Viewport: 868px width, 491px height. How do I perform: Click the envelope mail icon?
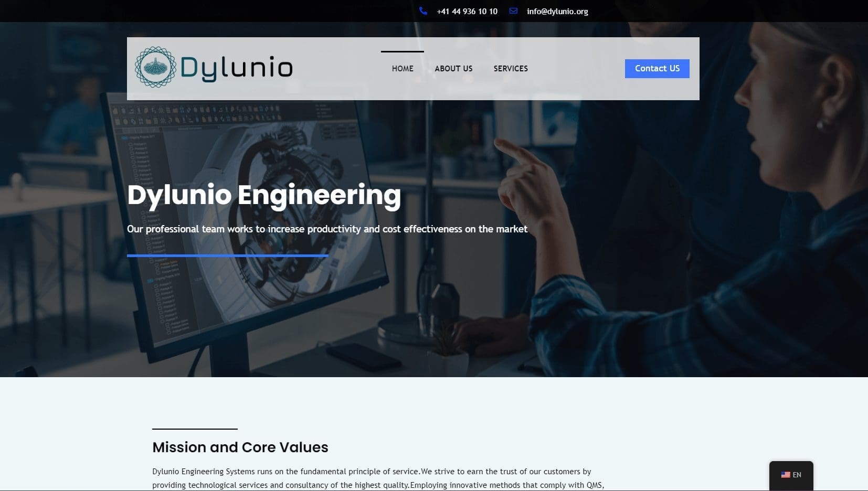coord(513,11)
